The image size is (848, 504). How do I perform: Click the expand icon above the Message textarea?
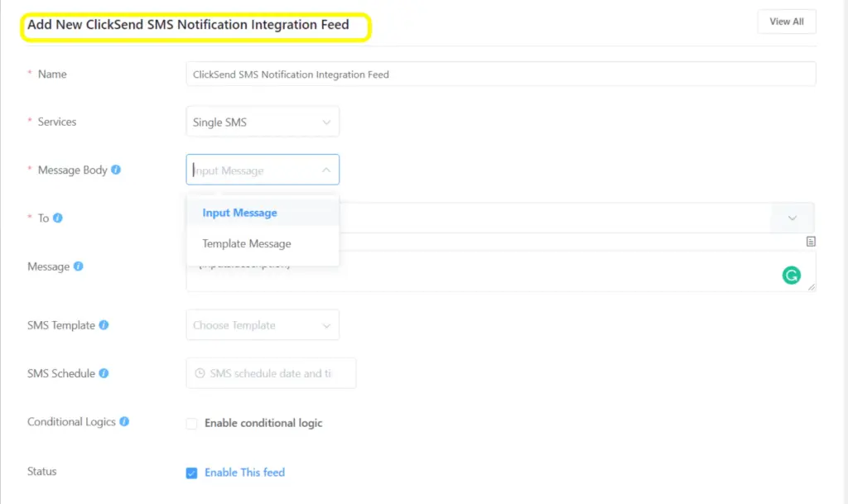coord(810,241)
